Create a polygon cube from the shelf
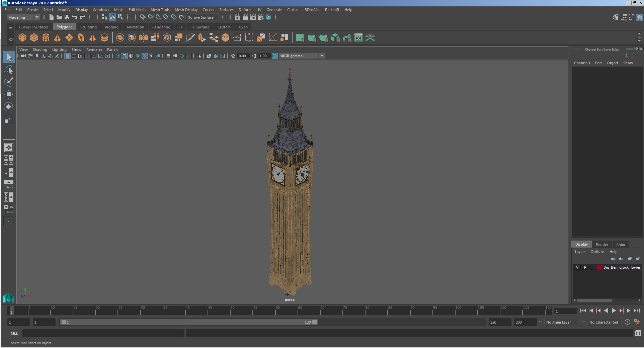Viewport: 644px width, 348px height. pyautogui.click(x=34, y=38)
